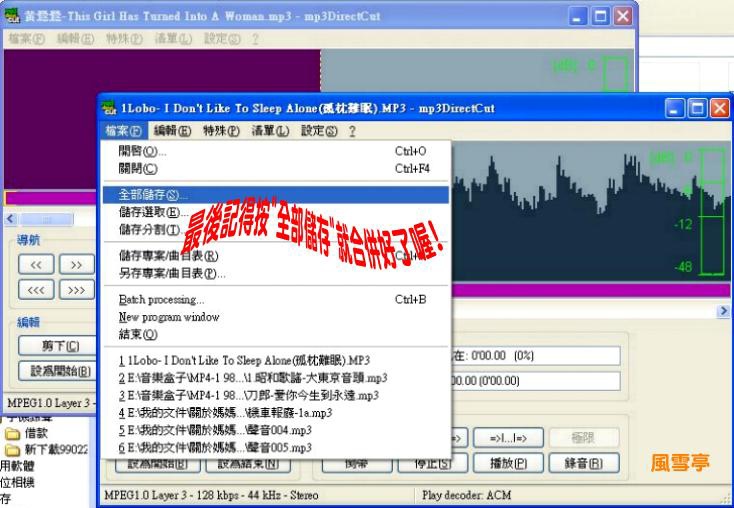The width and height of the screenshot is (734, 508).
Task: Click the position field showing 0'00.00 (0%)
Action: tap(536, 356)
